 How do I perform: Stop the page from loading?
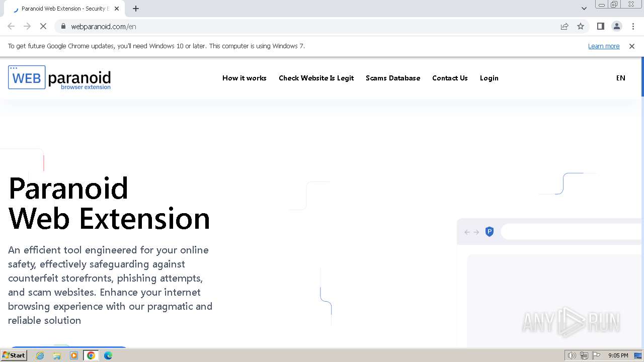[43, 26]
